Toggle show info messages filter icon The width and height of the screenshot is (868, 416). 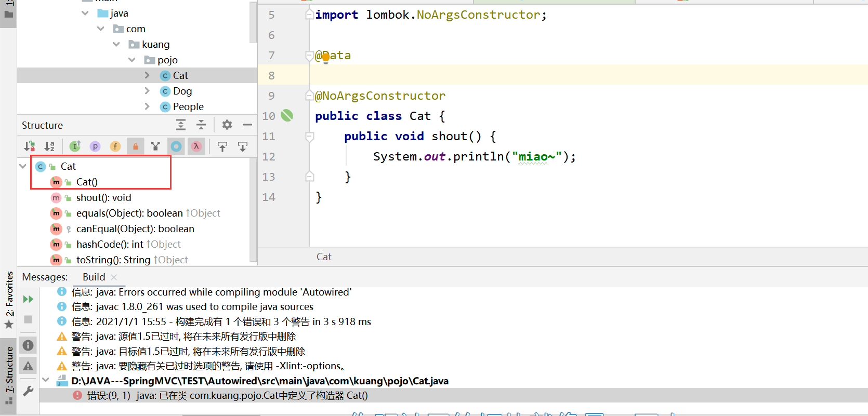(x=28, y=345)
